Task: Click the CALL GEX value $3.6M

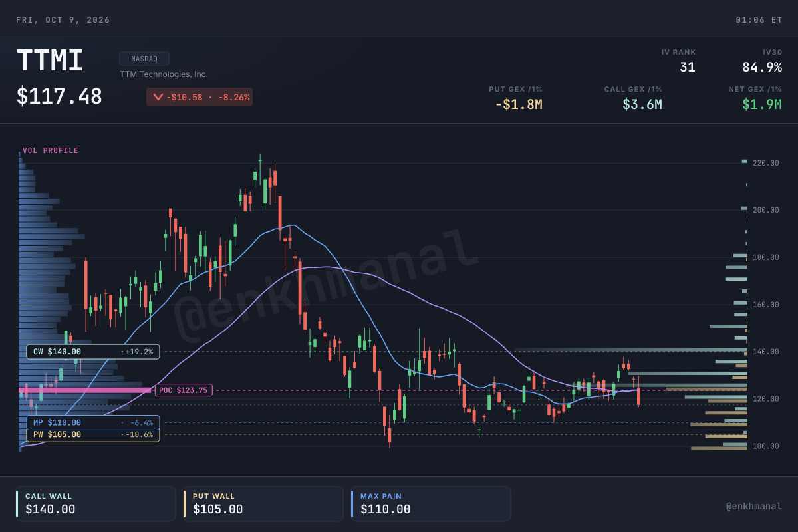Action: [x=642, y=104]
